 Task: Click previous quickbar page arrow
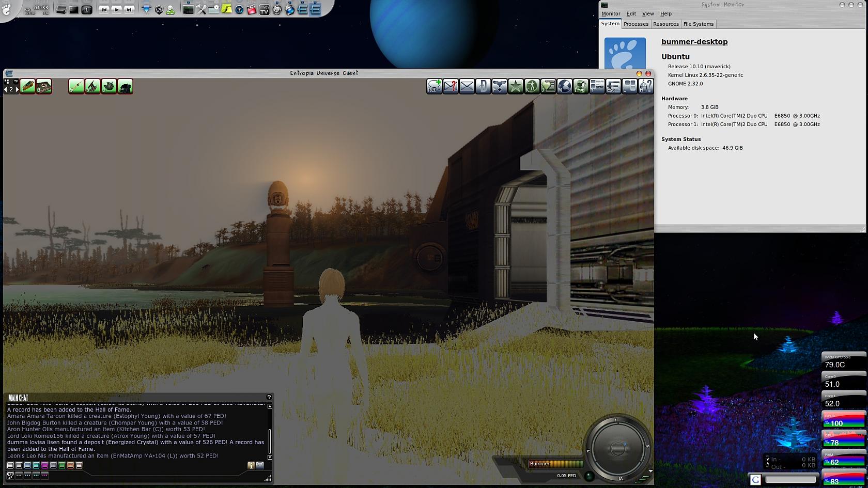coord(6,89)
